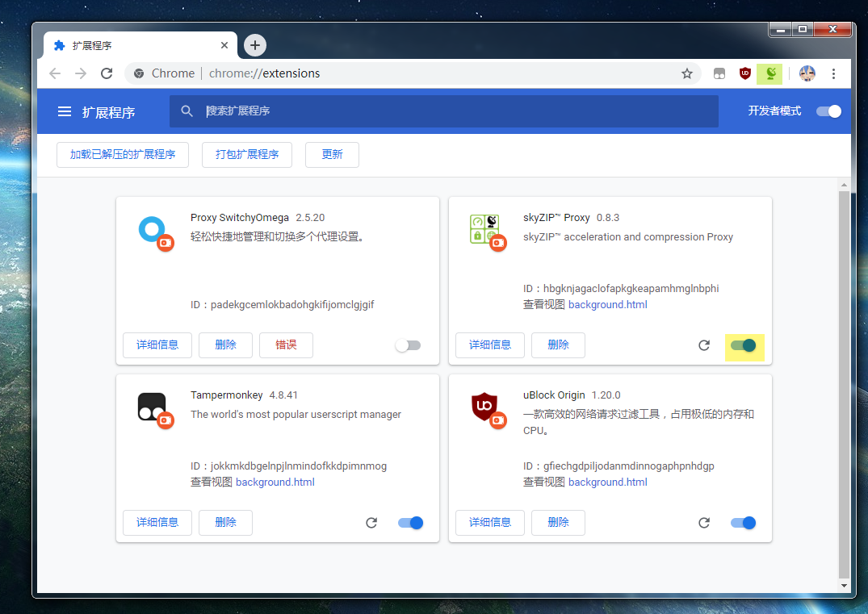Open the skyZIP Proxy toolbar icon
This screenshot has height=614, width=868.
pyautogui.click(x=770, y=73)
